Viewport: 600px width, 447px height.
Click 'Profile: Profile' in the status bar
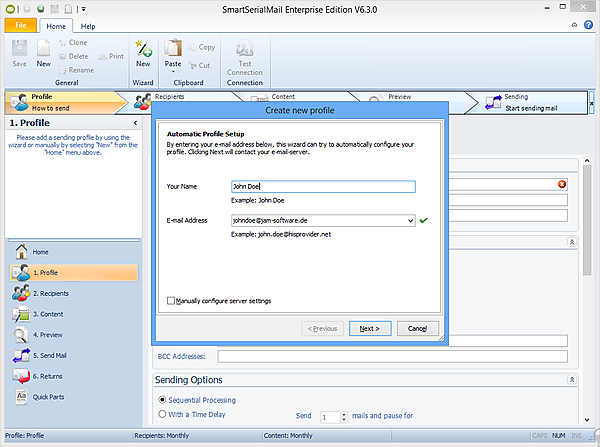coord(24,436)
